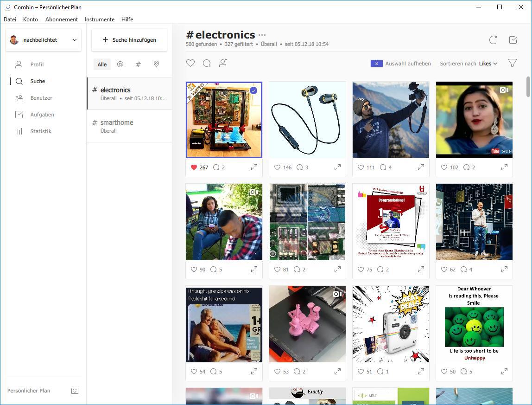The image size is (532, 405).
Task: Click the refresh search results icon
Action: click(493, 40)
